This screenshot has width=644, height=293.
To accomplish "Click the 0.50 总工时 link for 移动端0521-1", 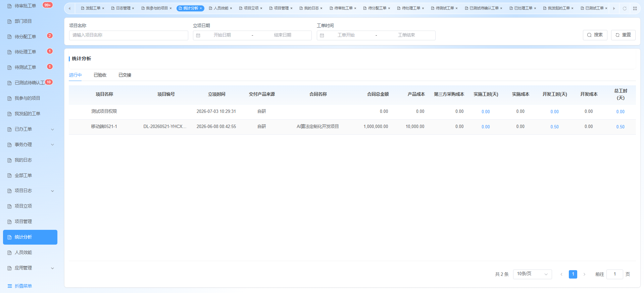I will (x=621, y=127).
